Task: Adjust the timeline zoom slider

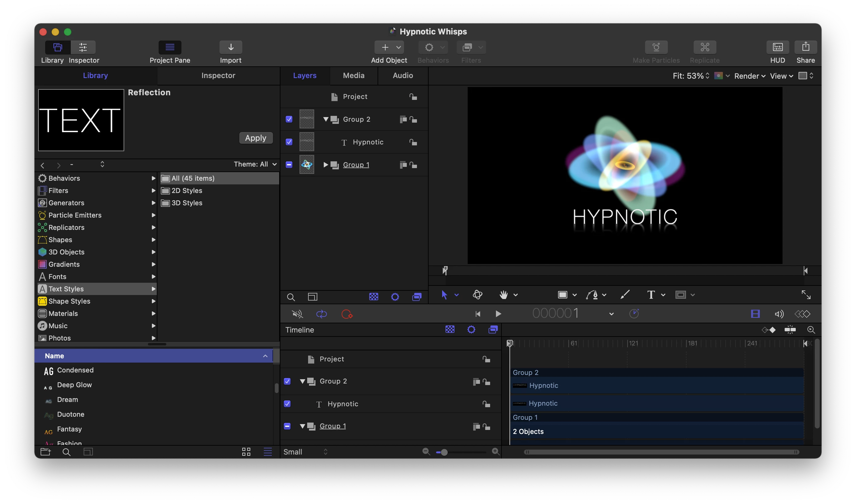Action: pos(444,452)
